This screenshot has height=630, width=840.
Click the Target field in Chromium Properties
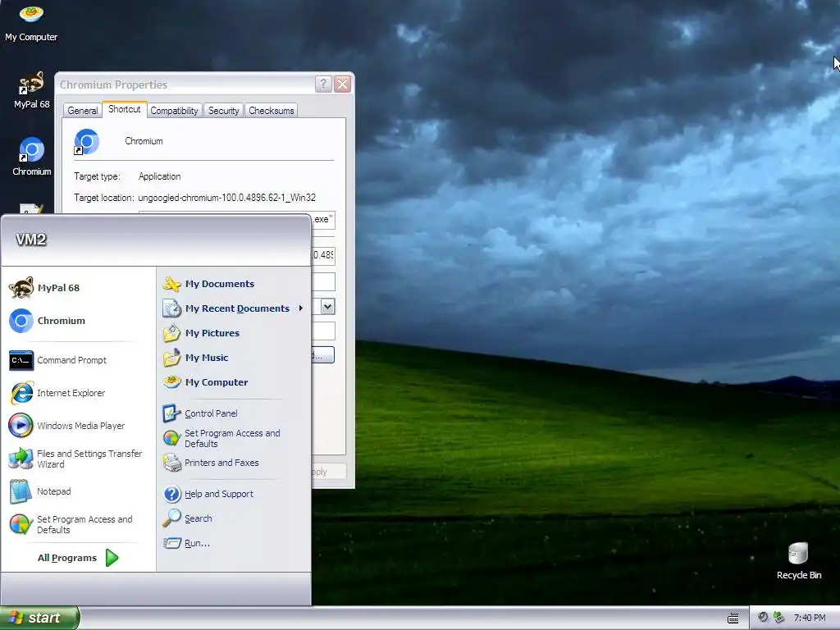(x=322, y=219)
